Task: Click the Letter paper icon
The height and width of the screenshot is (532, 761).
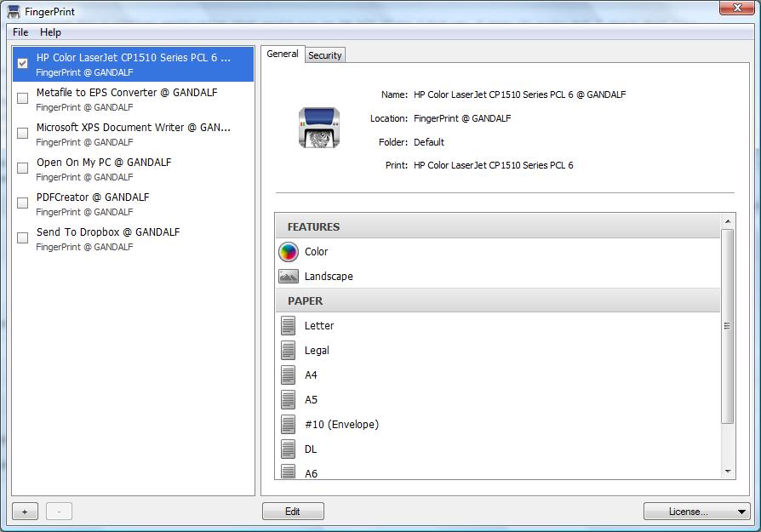Action: pyautogui.click(x=289, y=326)
